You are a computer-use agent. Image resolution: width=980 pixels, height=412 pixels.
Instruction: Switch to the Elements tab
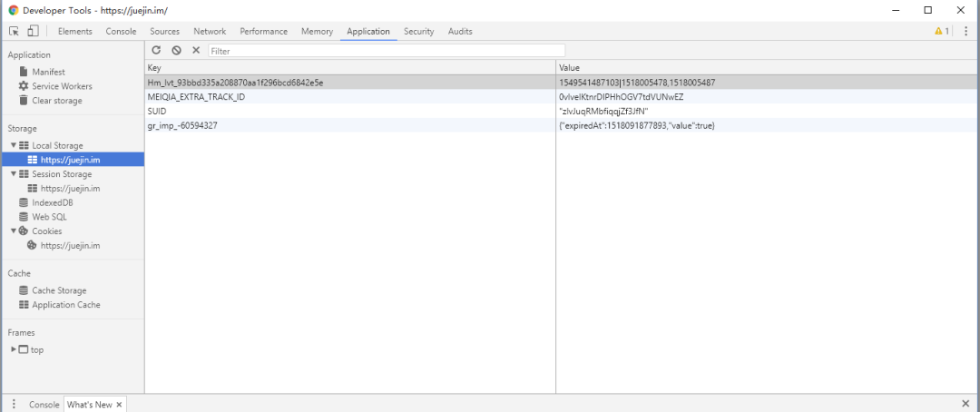75,31
